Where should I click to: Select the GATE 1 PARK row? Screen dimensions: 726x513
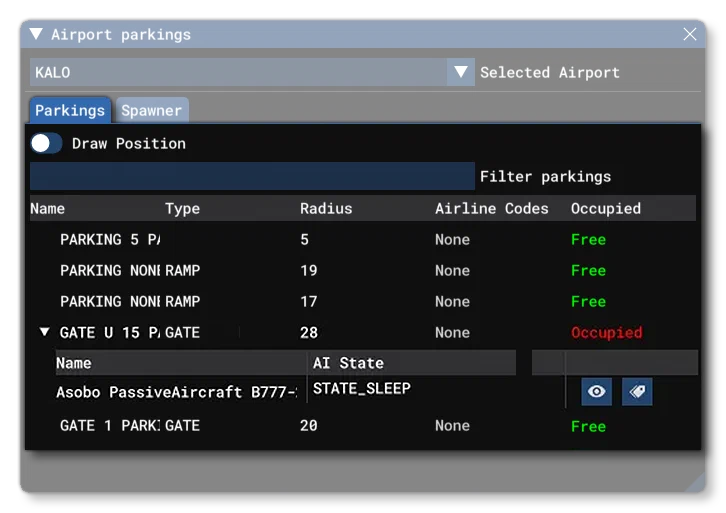pos(363,425)
